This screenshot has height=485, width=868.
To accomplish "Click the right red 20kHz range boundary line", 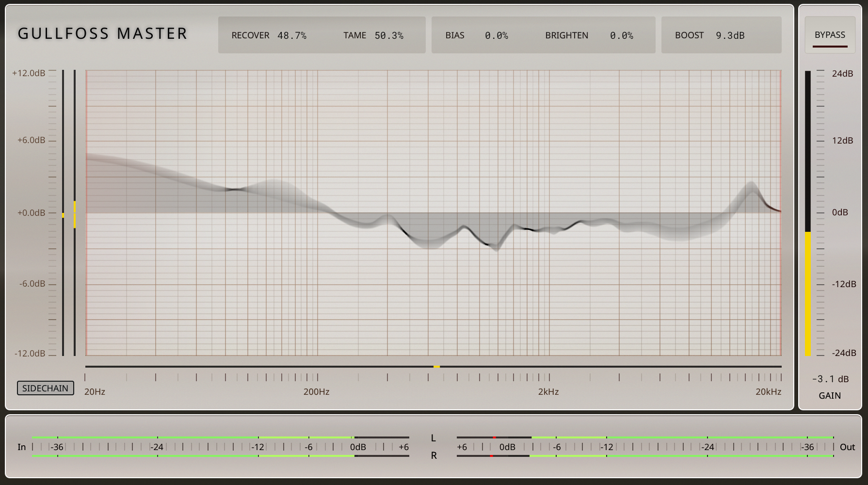I will pyautogui.click(x=781, y=213).
